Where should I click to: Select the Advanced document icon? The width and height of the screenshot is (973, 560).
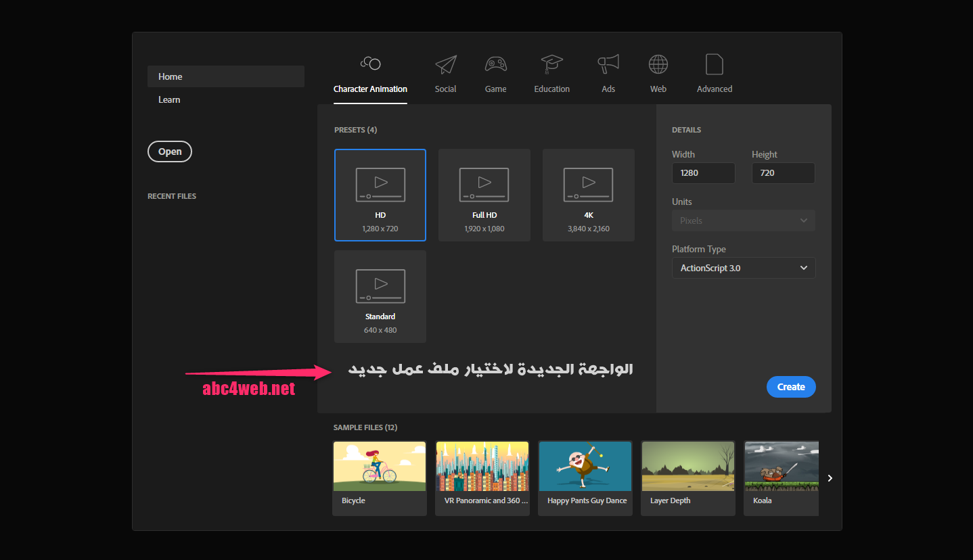pos(714,65)
